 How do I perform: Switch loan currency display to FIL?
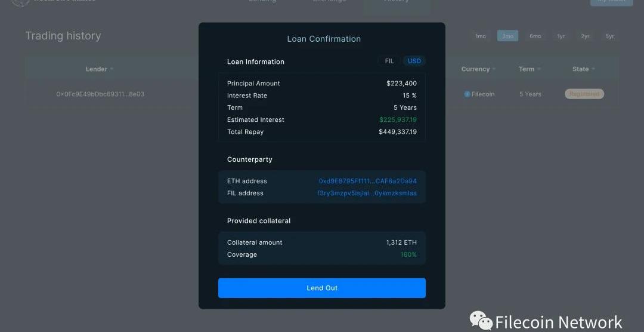click(389, 61)
